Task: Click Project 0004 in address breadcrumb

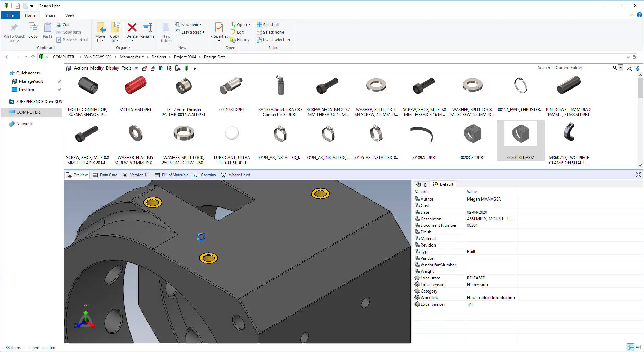Action: pyautogui.click(x=185, y=57)
